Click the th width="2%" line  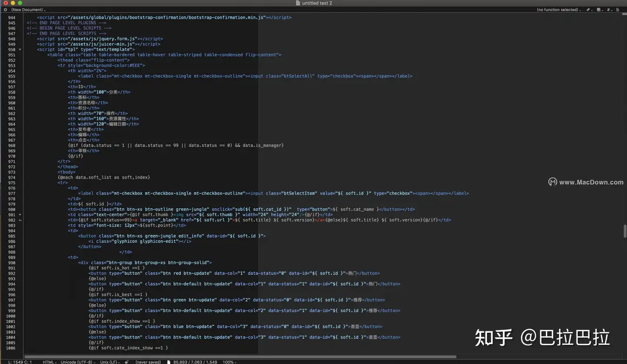[87, 71]
